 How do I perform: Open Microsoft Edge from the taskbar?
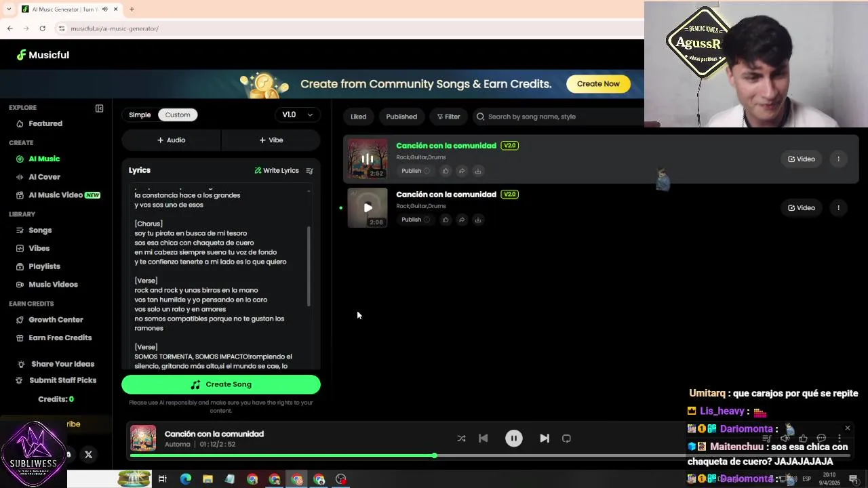[185, 479]
